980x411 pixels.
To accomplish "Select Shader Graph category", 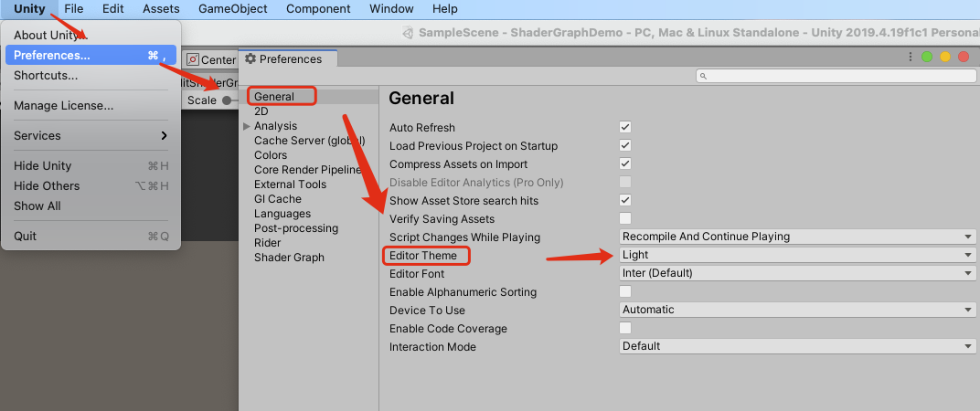I will click(x=290, y=258).
